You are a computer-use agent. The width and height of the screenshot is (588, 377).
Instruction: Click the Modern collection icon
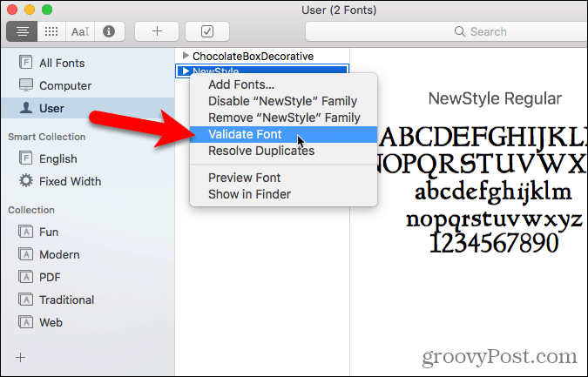pos(26,254)
